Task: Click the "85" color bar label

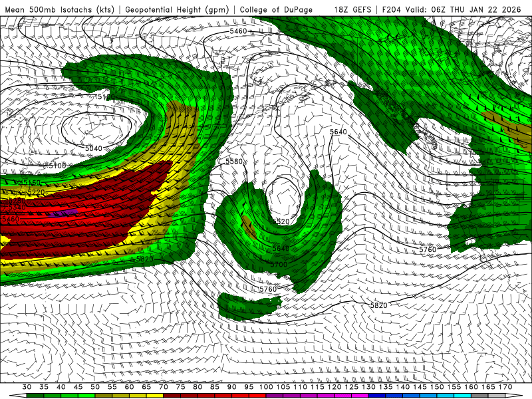Action: point(214,387)
